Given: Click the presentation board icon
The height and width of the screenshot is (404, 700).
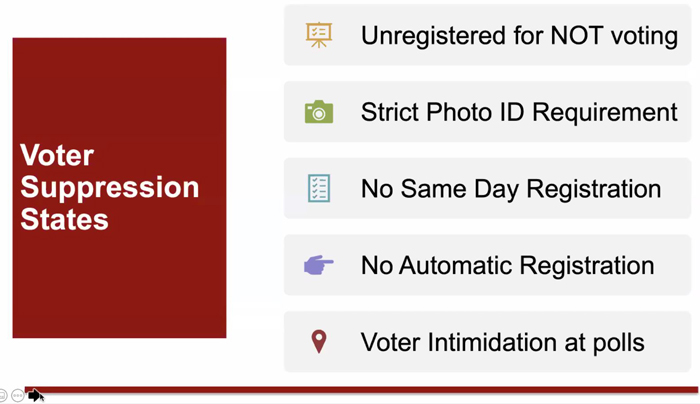Looking at the screenshot, I should (x=319, y=35).
